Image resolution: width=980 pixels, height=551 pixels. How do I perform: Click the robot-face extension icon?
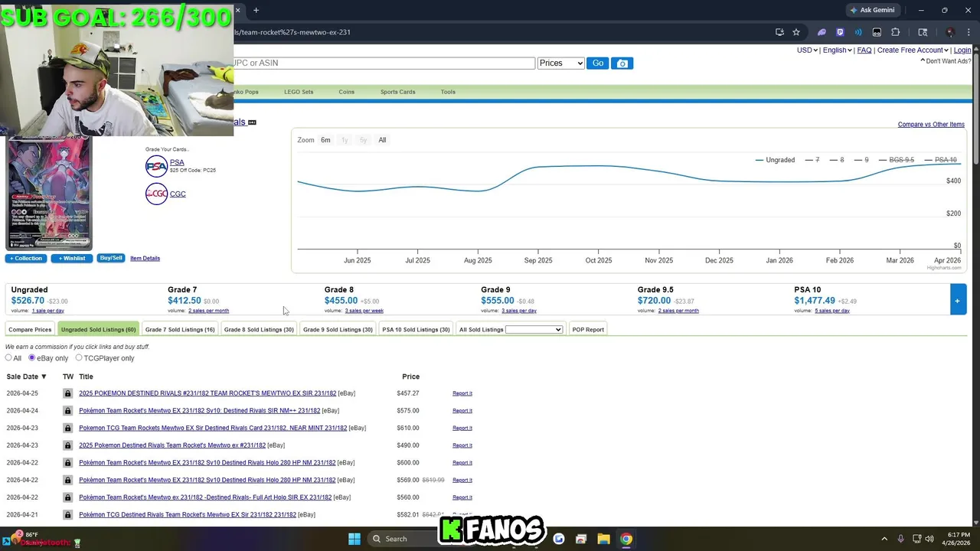pyautogui.click(x=877, y=32)
